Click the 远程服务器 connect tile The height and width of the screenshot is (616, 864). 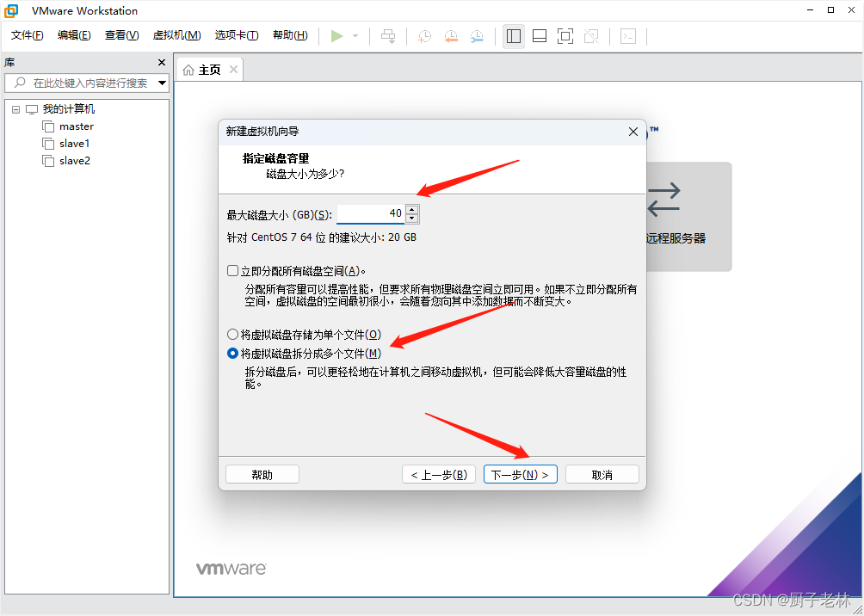(x=688, y=217)
